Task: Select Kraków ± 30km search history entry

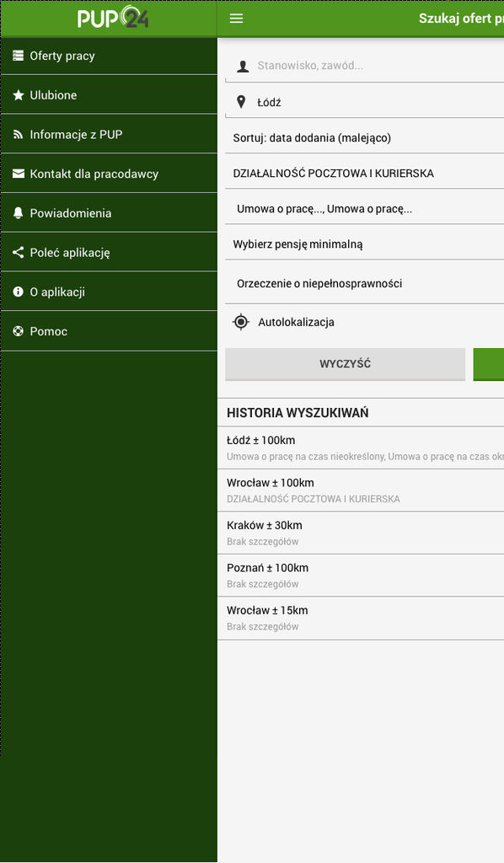Action: tap(361, 533)
